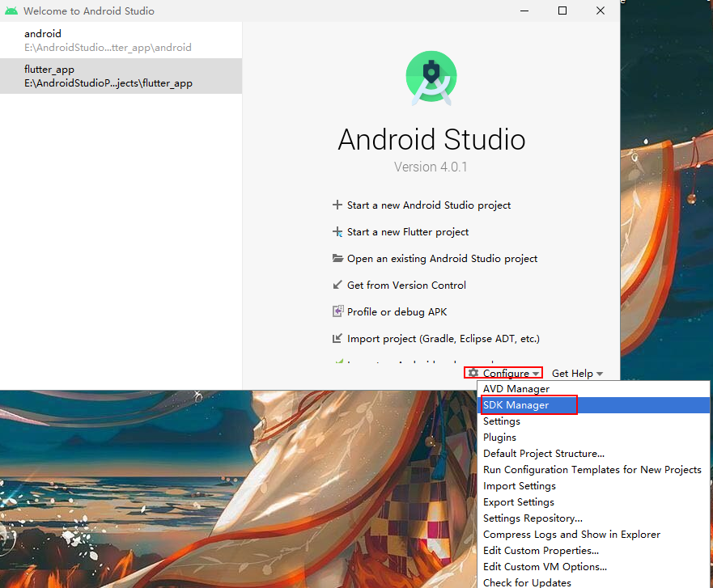Open Plugins from the Configure menu
713x588 pixels.
point(593,438)
